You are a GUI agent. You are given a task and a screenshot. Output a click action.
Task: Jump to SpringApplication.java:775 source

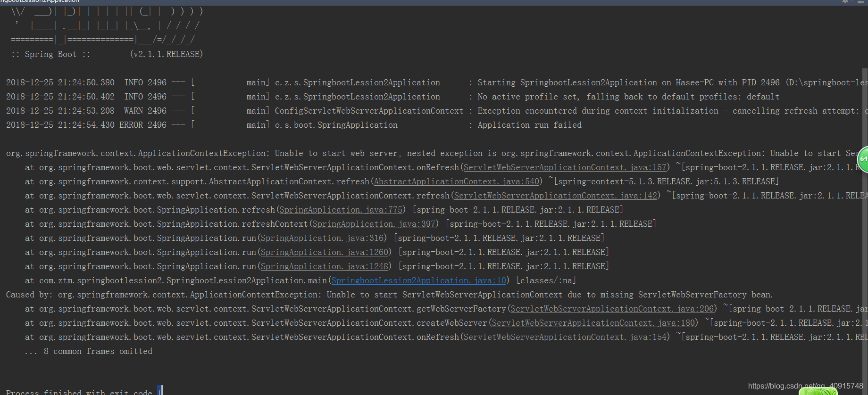pos(341,210)
